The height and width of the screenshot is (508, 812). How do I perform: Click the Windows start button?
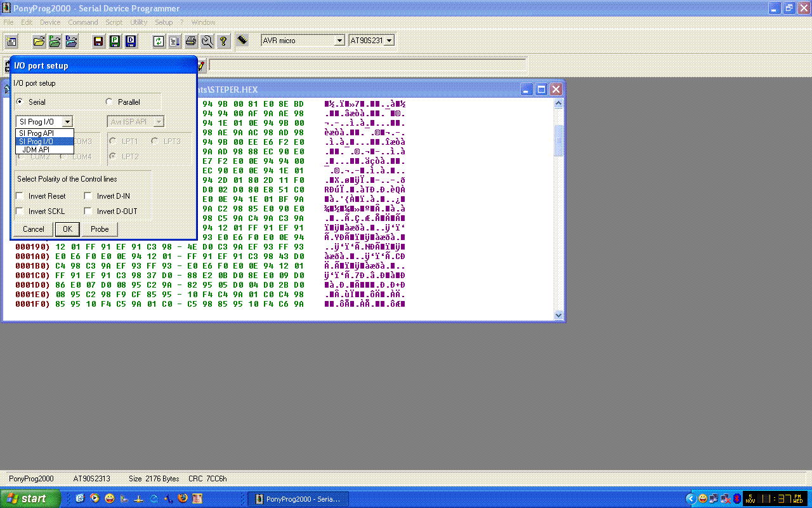pos(30,498)
